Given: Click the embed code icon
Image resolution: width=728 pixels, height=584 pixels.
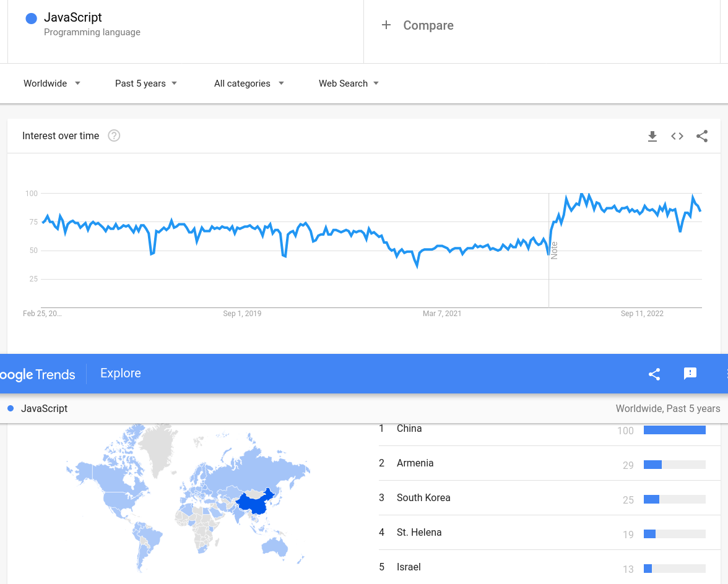Looking at the screenshot, I should [x=677, y=136].
